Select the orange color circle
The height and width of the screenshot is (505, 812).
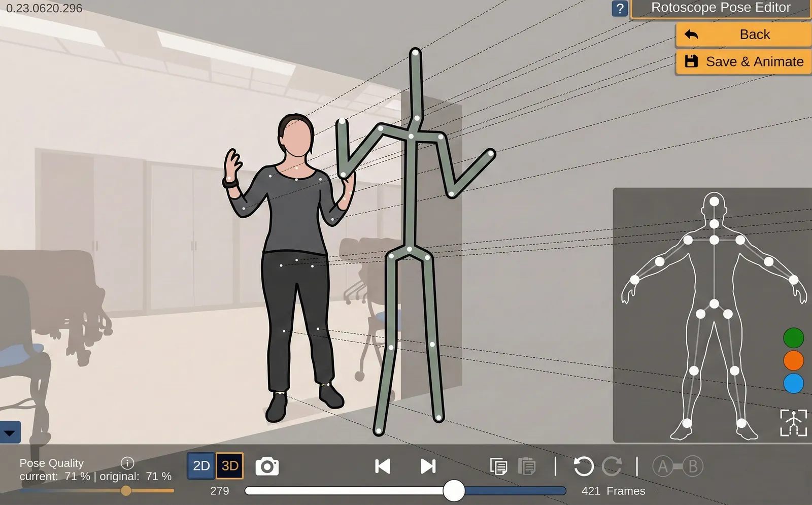click(x=793, y=361)
